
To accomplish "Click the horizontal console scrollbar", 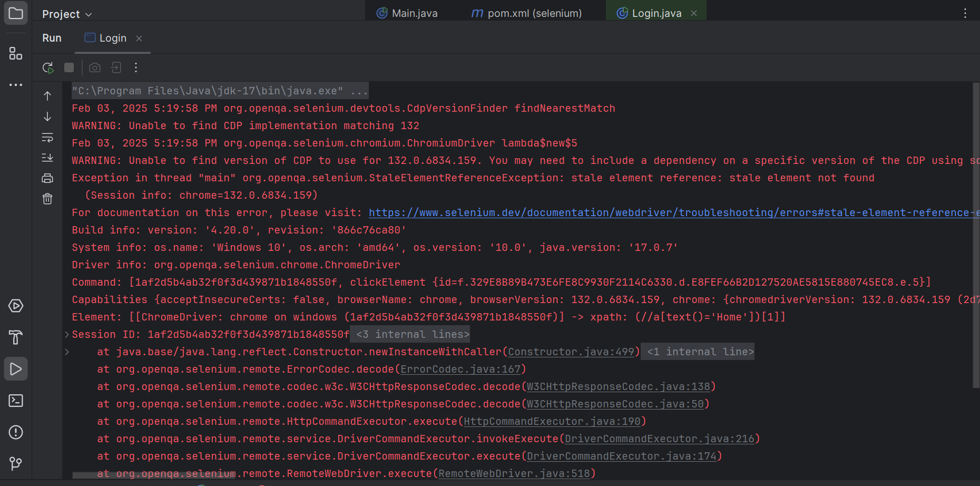I will pos(154,475).
